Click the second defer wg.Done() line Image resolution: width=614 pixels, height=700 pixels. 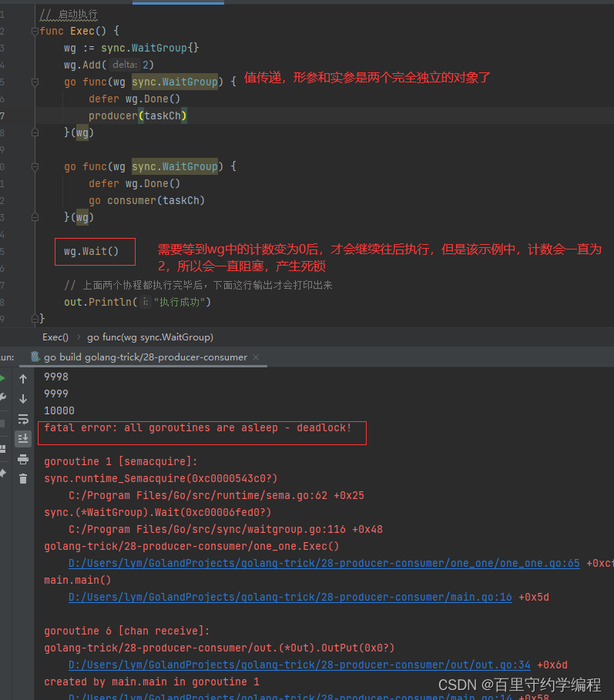click(x=134, y=183)
